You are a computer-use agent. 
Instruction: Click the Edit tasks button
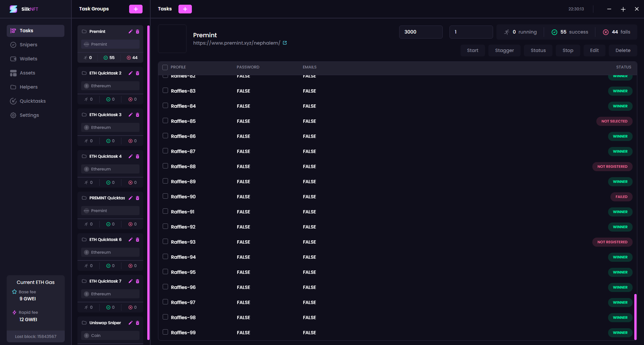tap(594, 50)
